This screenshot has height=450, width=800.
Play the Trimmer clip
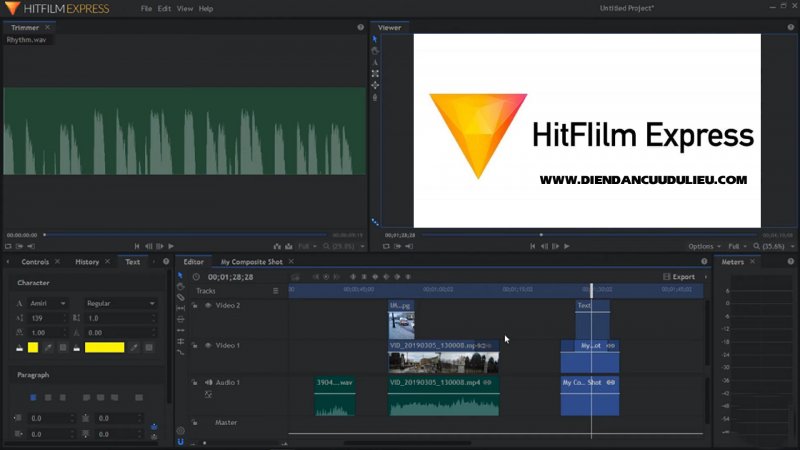[x=171, y=246]
